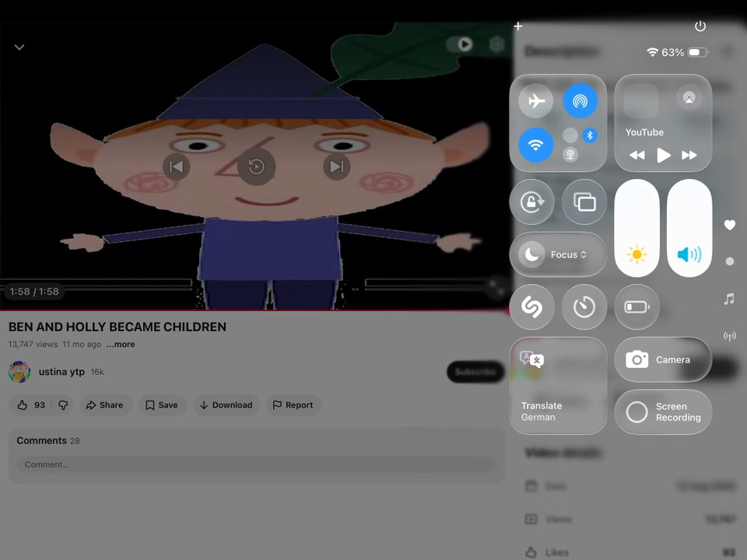
Task: Toggle Airplane Mode in Control Center
Action: 536,101
